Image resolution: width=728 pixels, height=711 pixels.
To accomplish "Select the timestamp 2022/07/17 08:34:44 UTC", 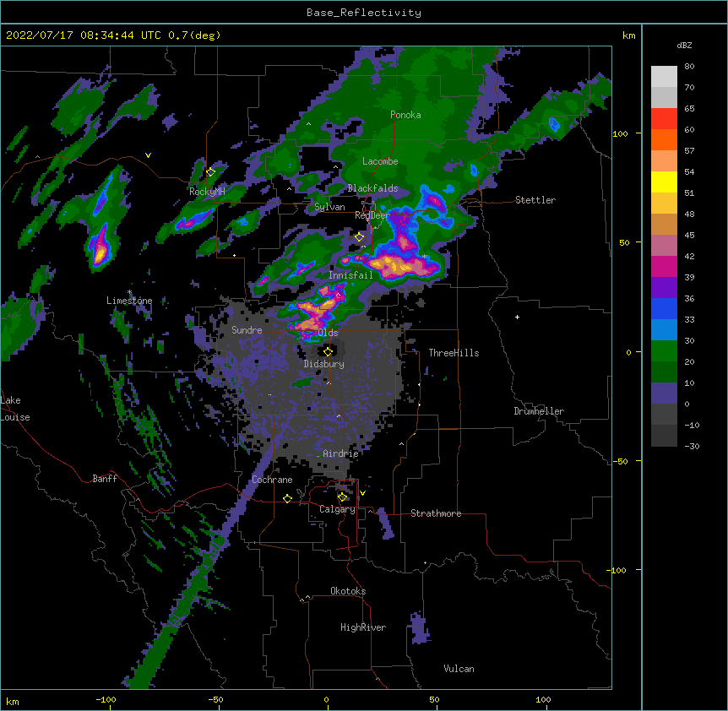I will click(84, 35).
